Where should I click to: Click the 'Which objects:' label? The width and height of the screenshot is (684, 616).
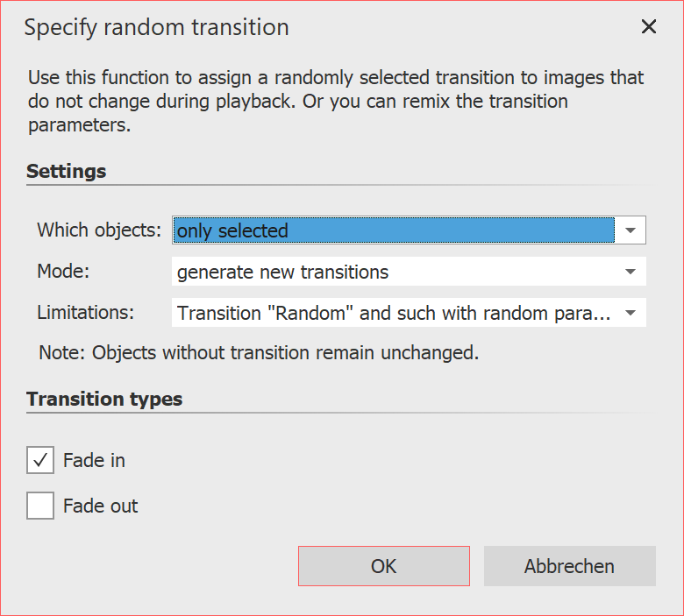pyautogui.click(x=99, y=230)
